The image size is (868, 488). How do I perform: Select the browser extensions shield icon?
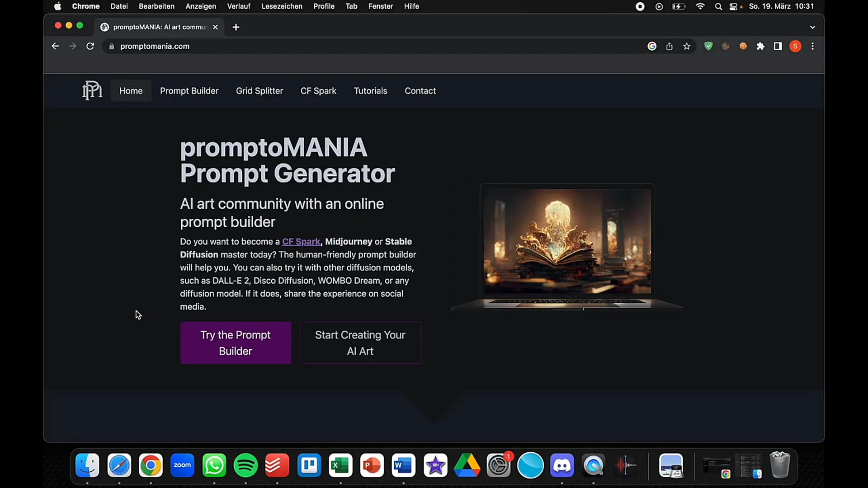709,46
